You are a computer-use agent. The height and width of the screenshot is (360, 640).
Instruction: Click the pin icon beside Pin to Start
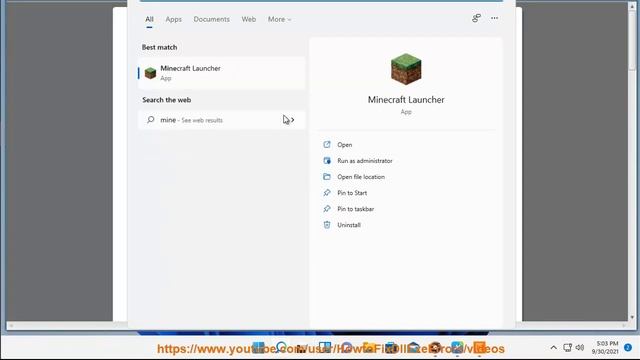tap(327, 193)
